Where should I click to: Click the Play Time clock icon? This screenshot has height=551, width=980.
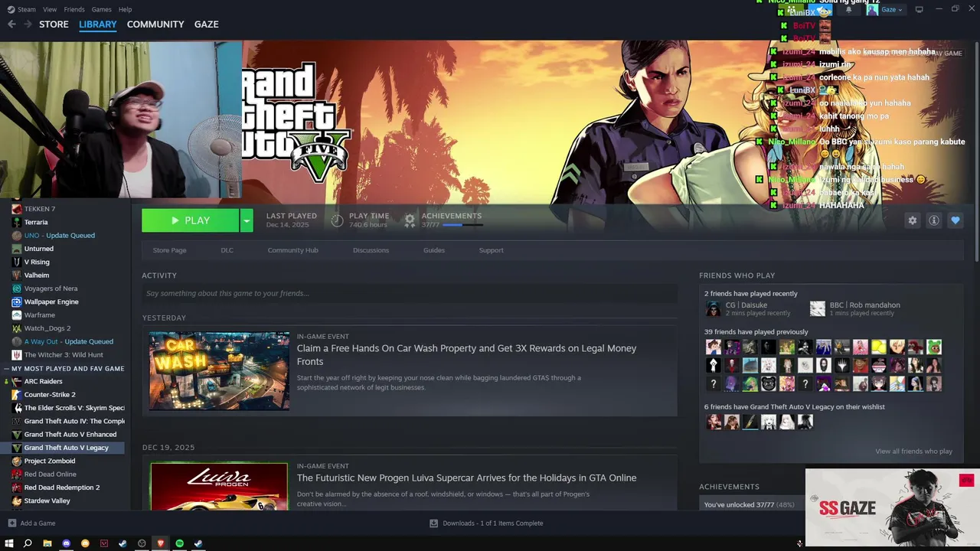click(337, 220)
